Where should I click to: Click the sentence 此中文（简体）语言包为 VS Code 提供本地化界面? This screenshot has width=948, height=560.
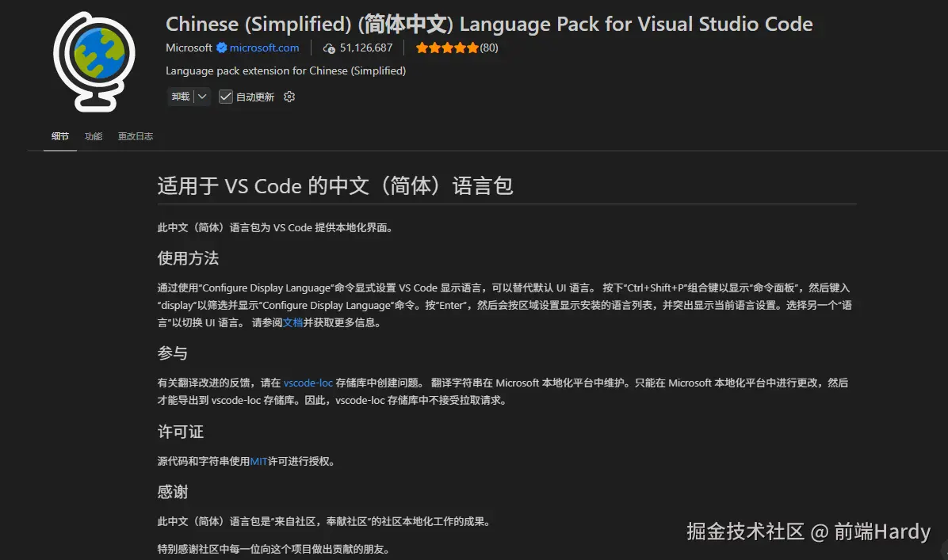coord(275,228)
